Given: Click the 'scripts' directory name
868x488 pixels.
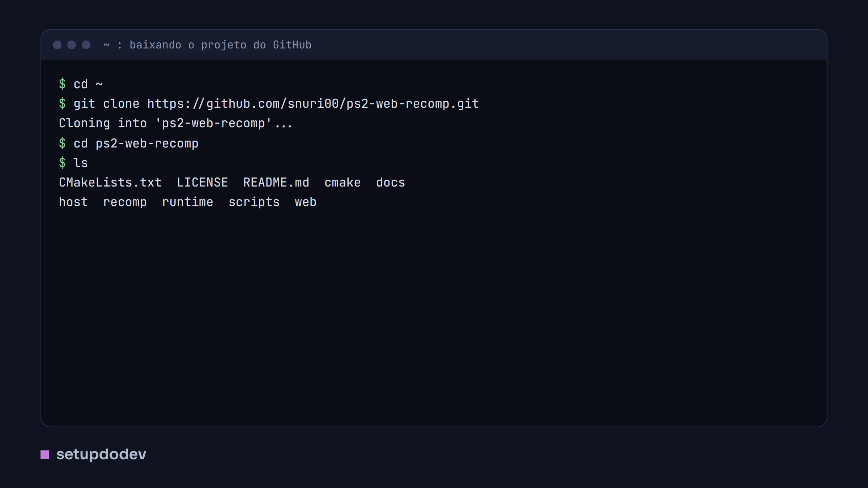Looking at the screenshot, I should 254,202.
